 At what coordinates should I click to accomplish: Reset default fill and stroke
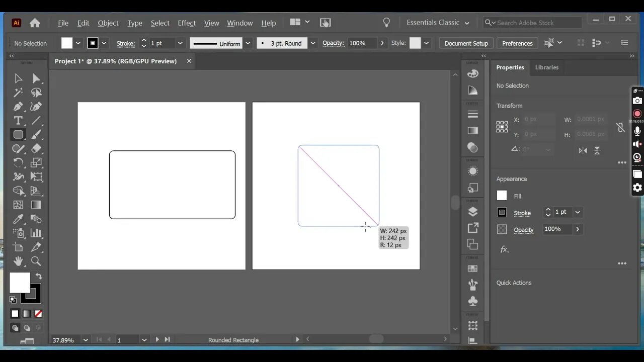13,300
